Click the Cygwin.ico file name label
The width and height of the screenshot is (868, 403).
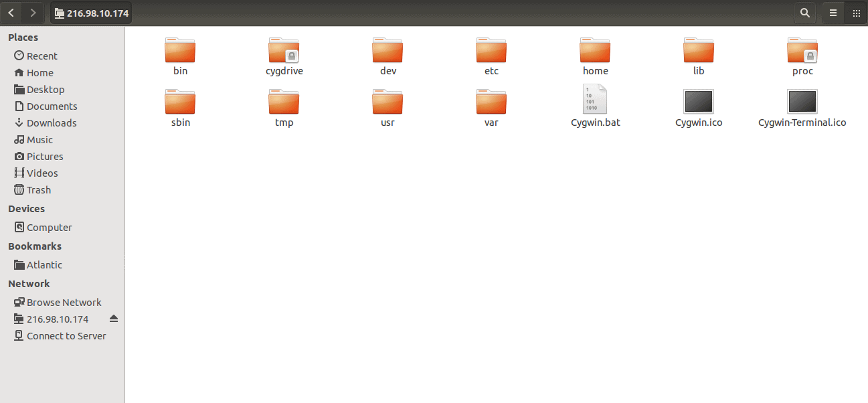pos(699,123)
